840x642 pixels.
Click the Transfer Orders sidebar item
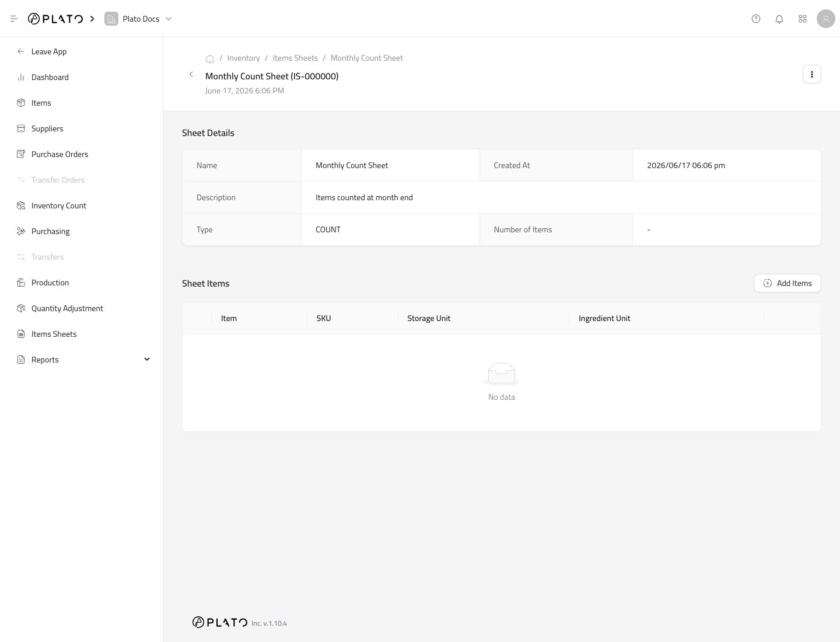coord(82,180)
